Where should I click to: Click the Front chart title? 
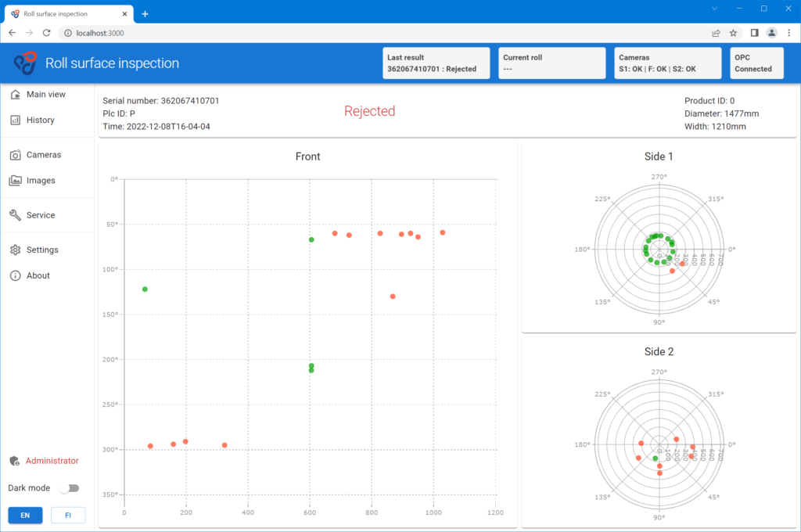[308, 156]
